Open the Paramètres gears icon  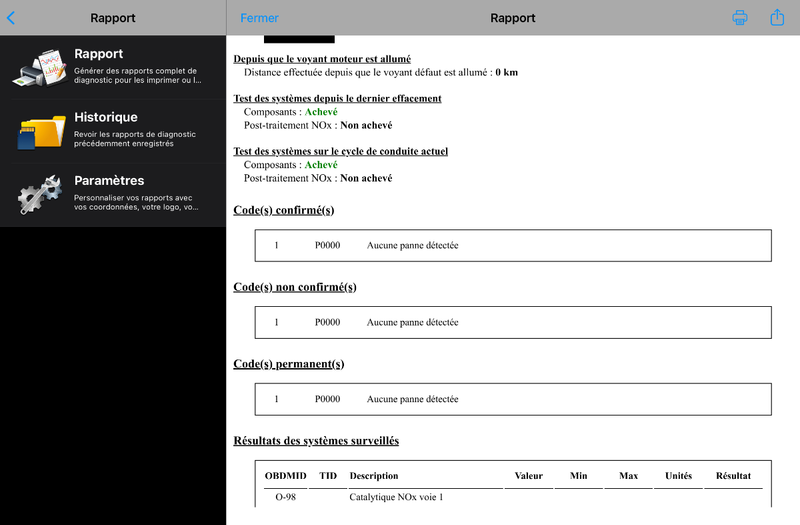point(40,194)
